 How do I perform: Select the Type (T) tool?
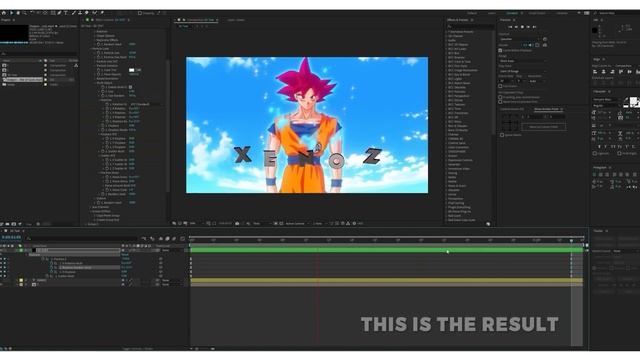66,13
